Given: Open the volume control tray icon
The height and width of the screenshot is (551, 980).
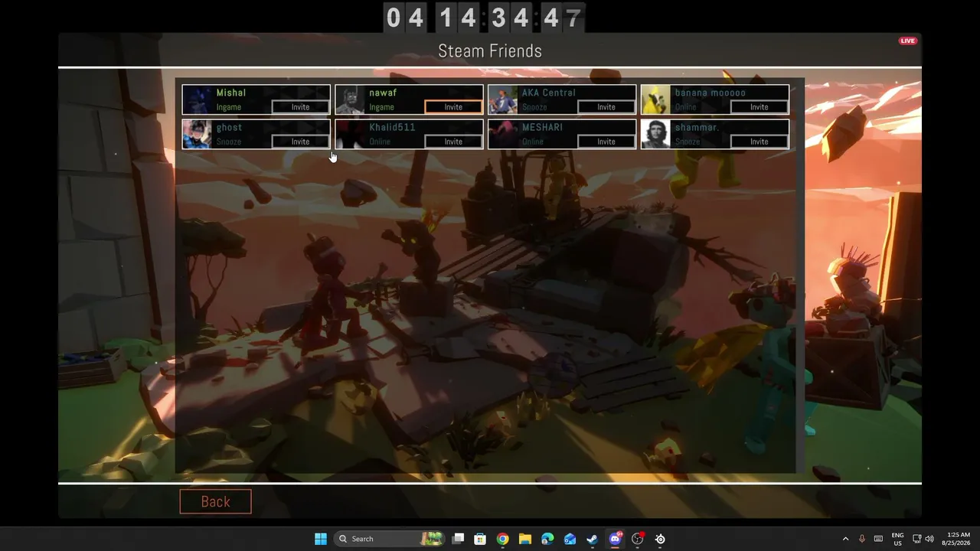Looking at the screenshot, I should click(x=929, y=539).
